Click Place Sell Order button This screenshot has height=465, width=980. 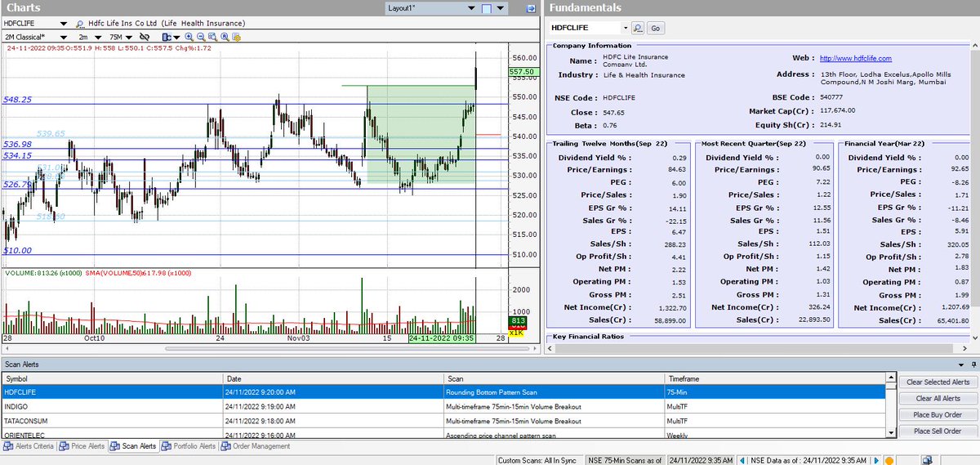click(938, 431)
